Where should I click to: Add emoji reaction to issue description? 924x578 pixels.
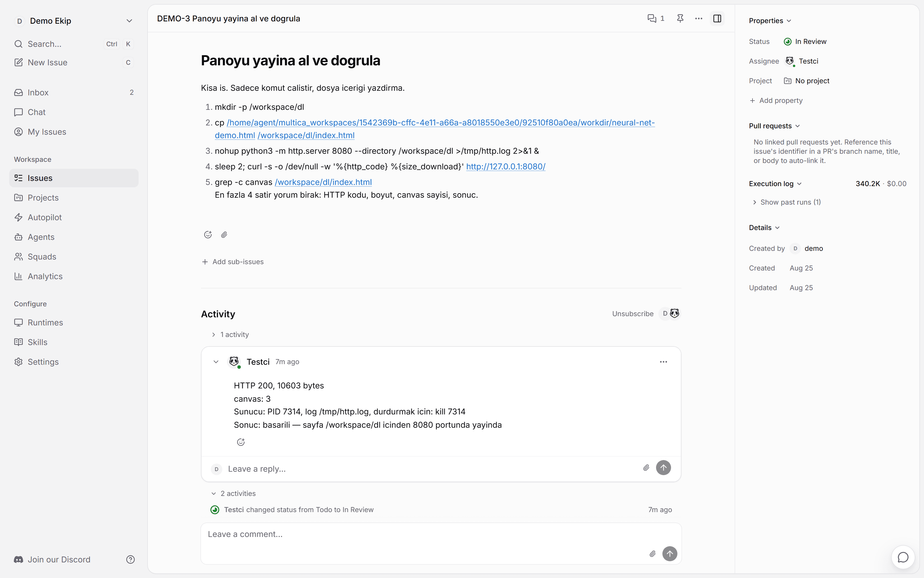[x=208, y=235]
